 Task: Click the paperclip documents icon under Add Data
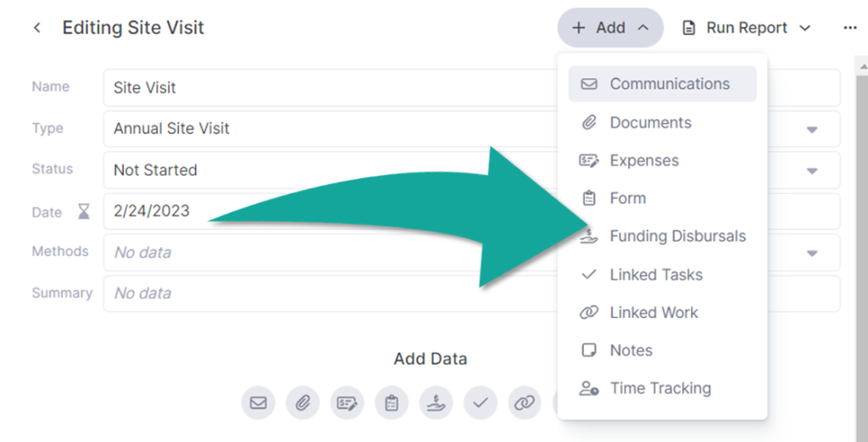click(303, 403)
